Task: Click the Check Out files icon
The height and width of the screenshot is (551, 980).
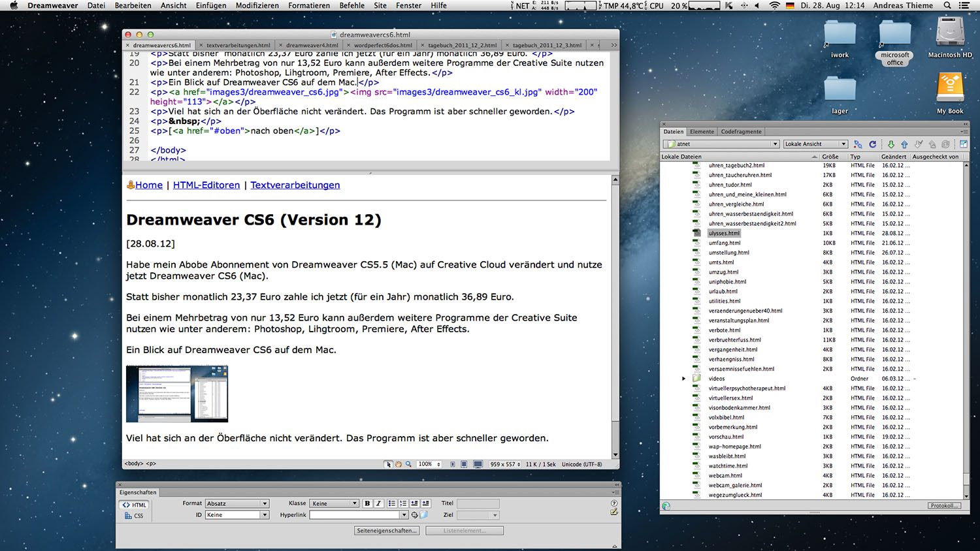Action: [919, 144]
